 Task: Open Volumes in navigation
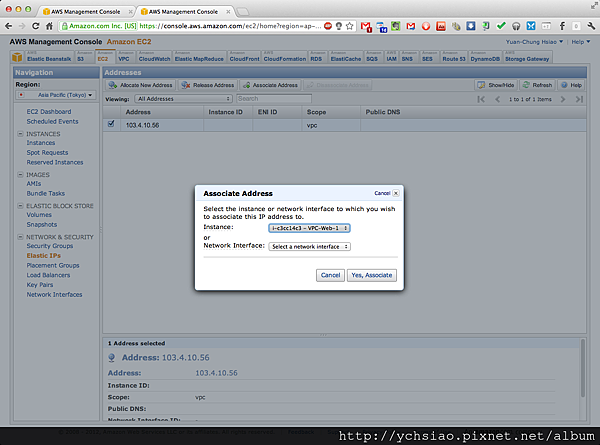coord(39,215)
